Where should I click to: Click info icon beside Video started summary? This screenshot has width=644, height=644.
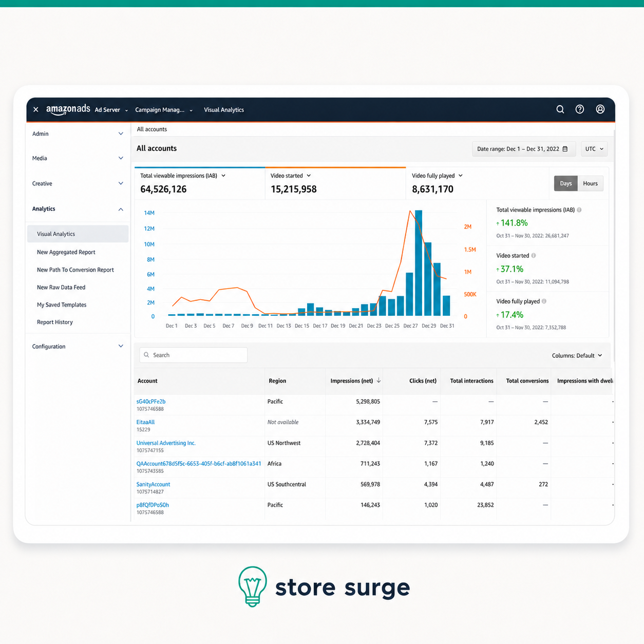click(534, 256)
